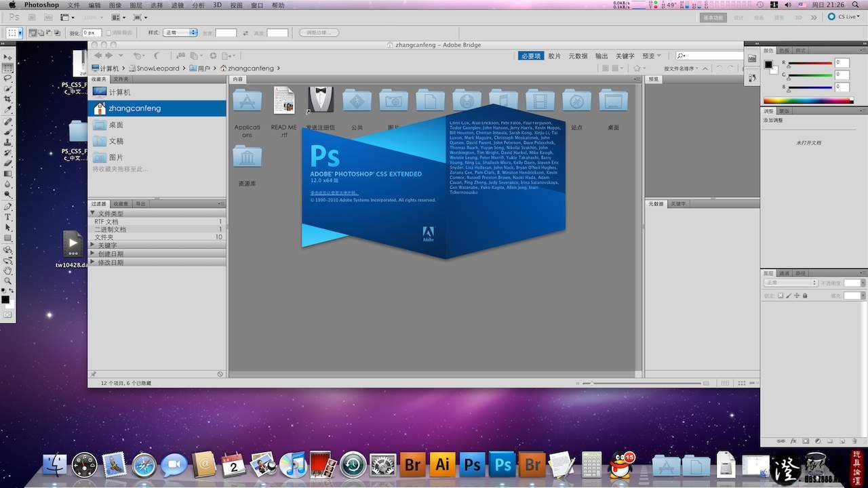868x488 pixels.
Task: Click the R red color slider
Action: (809, 64)
